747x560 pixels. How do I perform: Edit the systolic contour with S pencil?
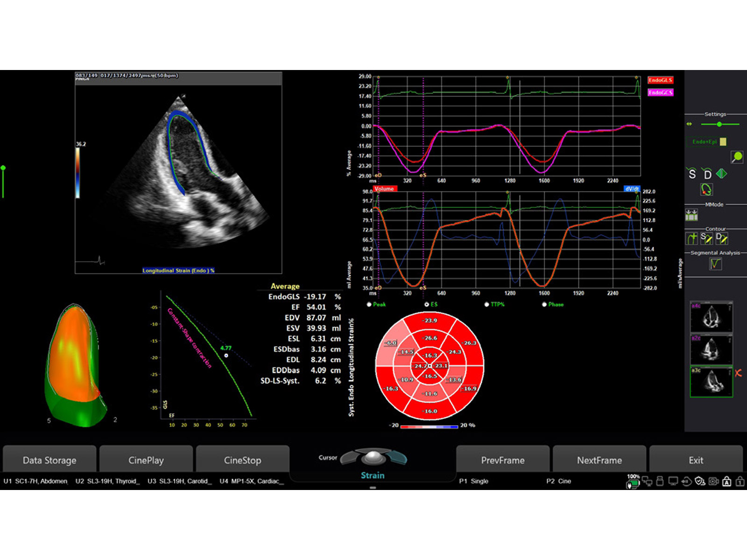pos(706,238)
